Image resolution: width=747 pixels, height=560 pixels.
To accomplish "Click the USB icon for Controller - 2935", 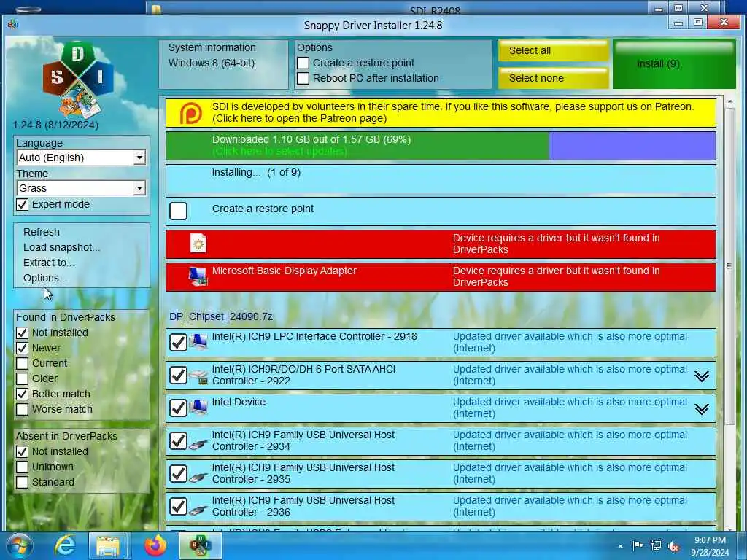I will click(198, 476).
